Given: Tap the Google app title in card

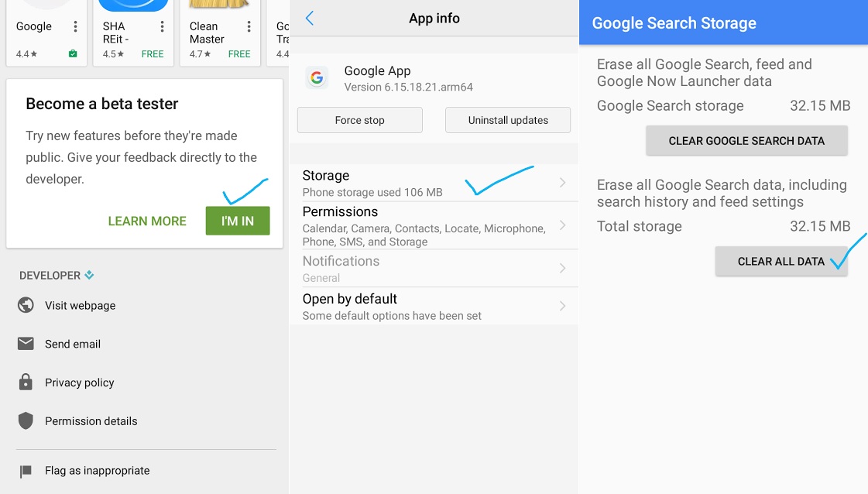Looking at the screenshot, I should click(34, 26).
